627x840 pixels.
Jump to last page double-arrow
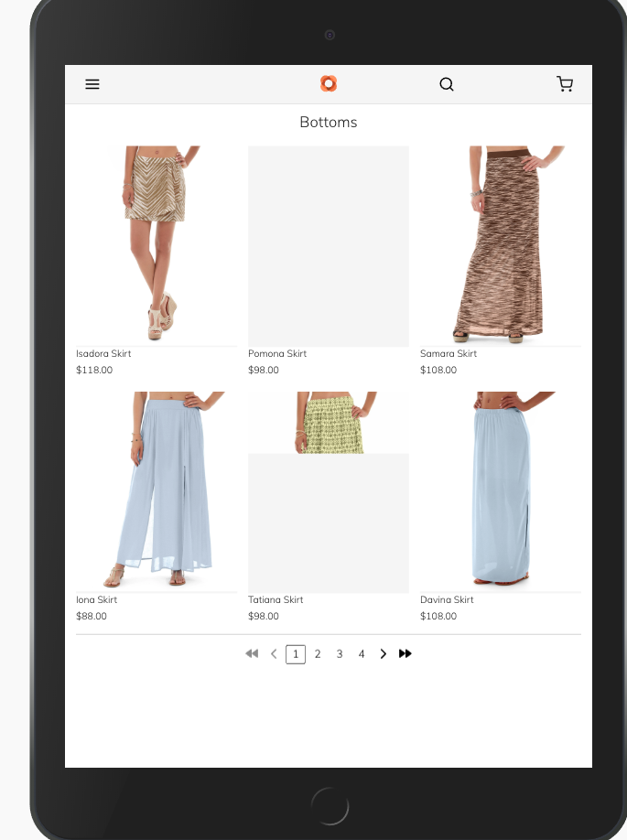405,653
